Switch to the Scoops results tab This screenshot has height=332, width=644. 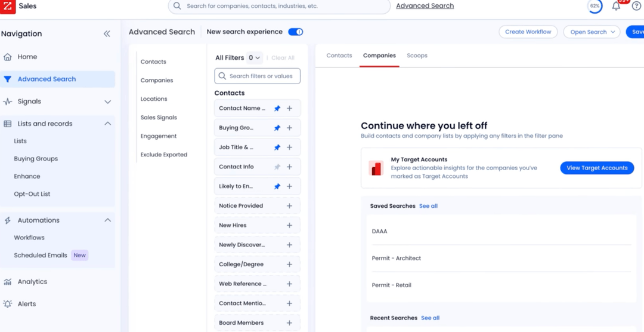click(417, 56)
